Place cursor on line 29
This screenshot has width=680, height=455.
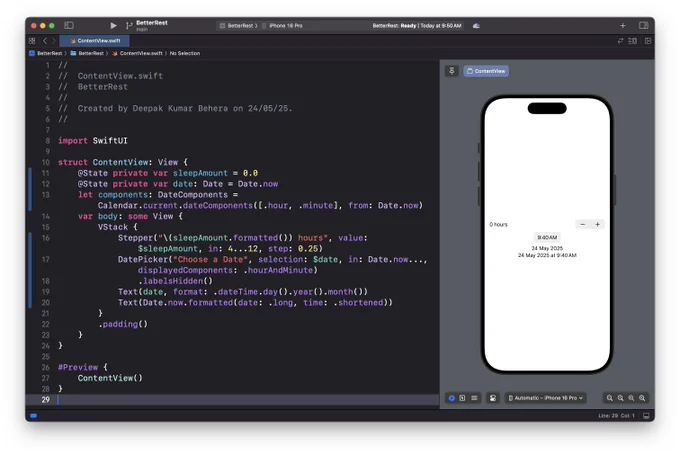tap(248, 399)
